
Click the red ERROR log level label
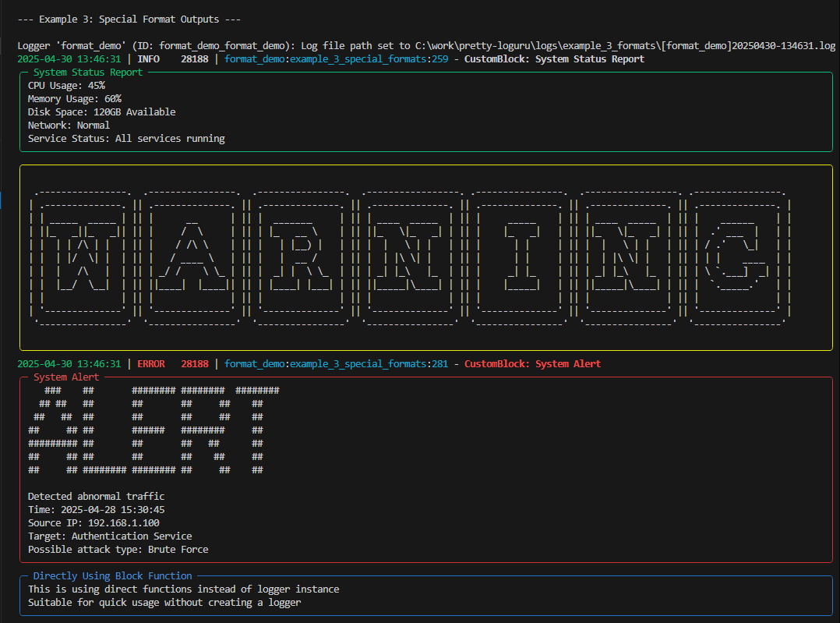tap(151, 364)
